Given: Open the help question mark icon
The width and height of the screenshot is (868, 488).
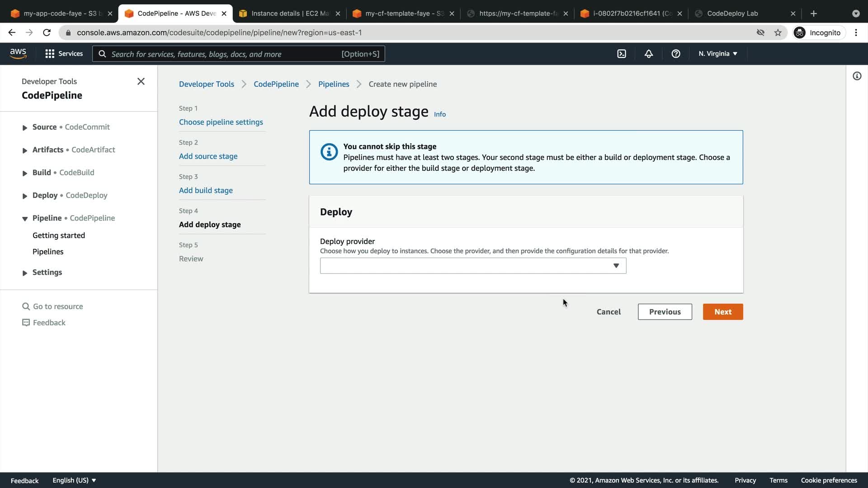Looking at the screenshot, I should click(x=676, y=54).
